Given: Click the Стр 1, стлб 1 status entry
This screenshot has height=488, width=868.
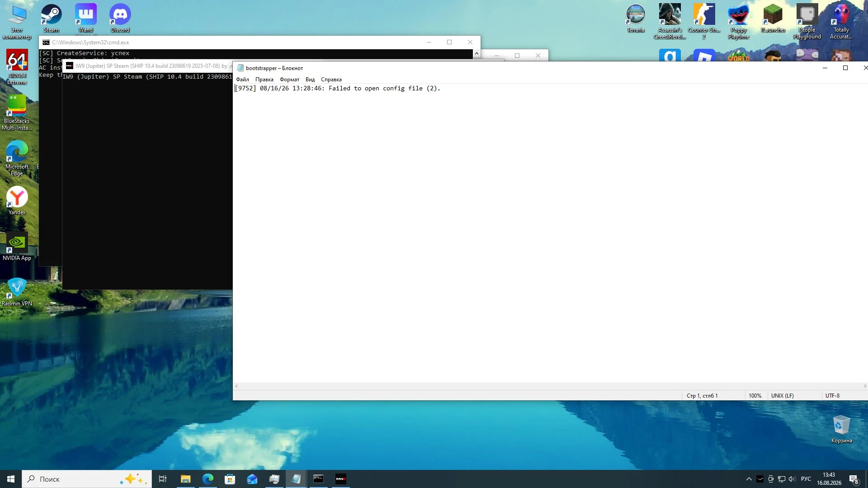Looking at the screenshot, I should coord(702,396).
